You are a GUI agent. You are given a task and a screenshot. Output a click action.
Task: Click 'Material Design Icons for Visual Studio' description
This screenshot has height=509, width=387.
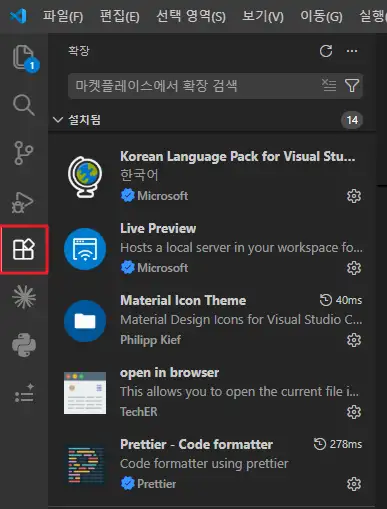(x=241, y=320)
